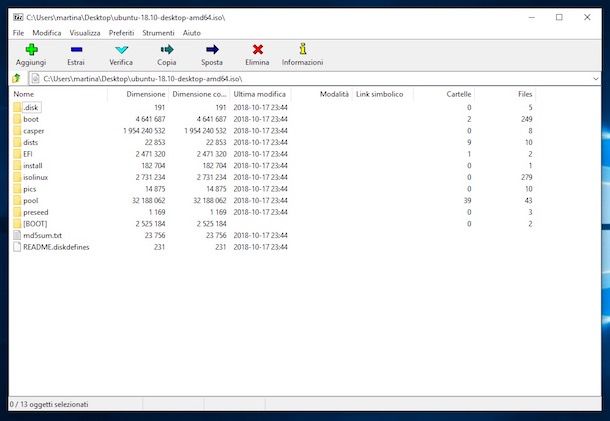Click the '.disk' folder name

(x=31, y=107)
